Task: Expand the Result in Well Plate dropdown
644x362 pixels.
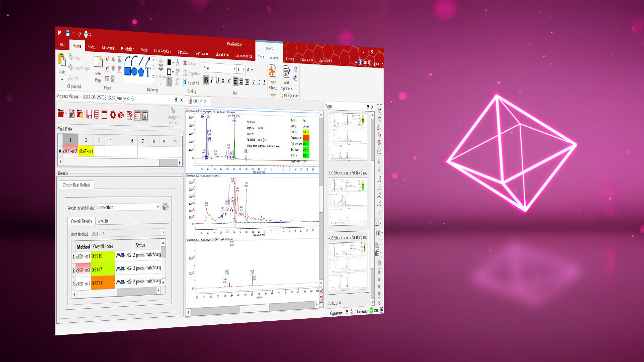Action: coord(157,207)
